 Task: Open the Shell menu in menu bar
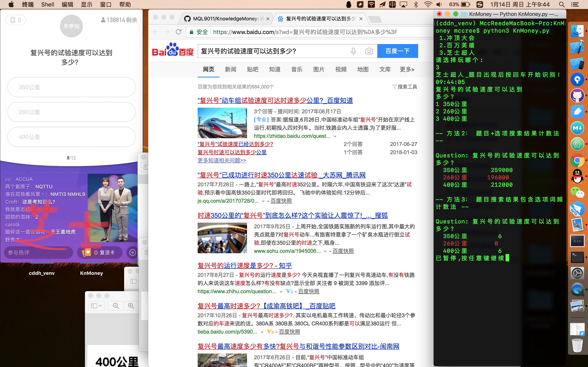click(47, 4)
